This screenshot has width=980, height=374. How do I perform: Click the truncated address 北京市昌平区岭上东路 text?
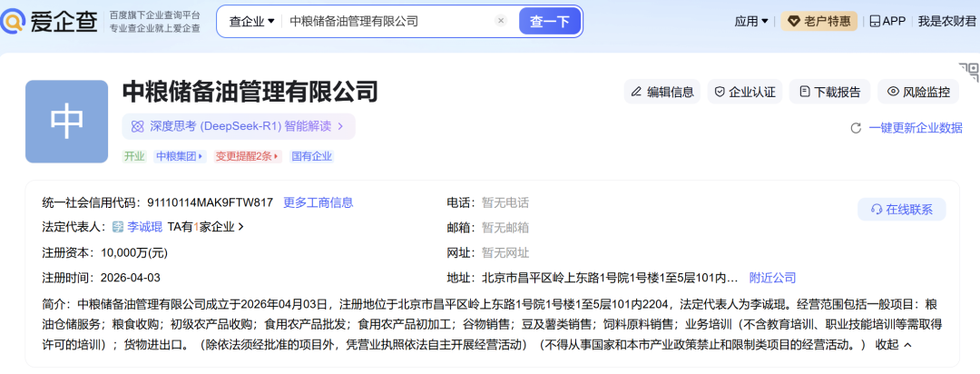610,278
